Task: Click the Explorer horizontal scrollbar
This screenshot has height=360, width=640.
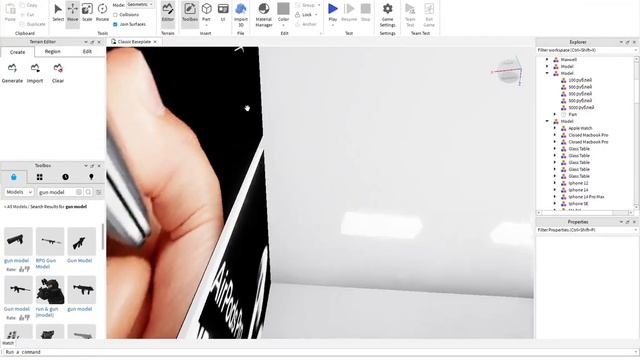Action: click(x=584, y=213)
